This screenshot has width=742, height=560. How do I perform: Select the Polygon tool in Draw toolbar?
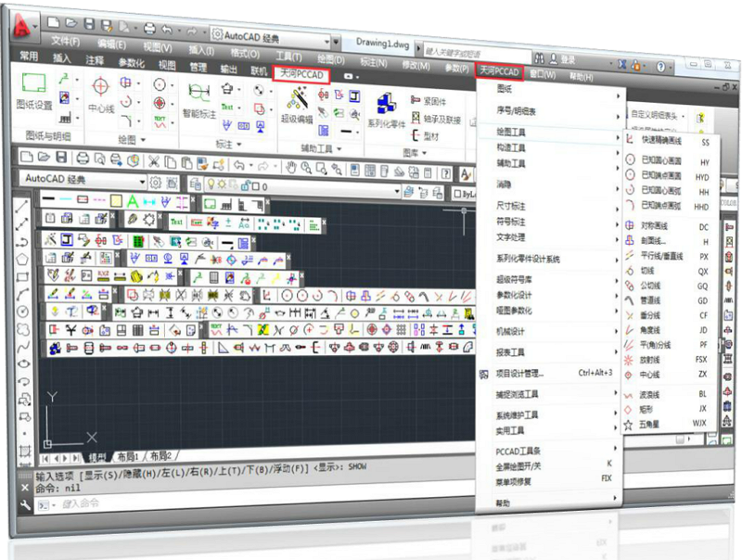(x=22, y=260)
